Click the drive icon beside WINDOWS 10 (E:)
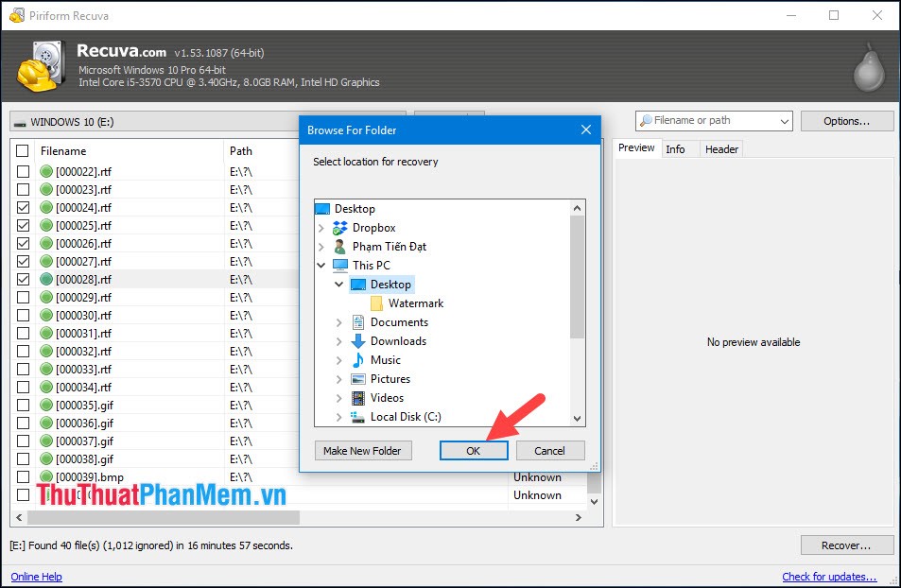The width and height of the screenshot is (901, 588). coord(20,124)
